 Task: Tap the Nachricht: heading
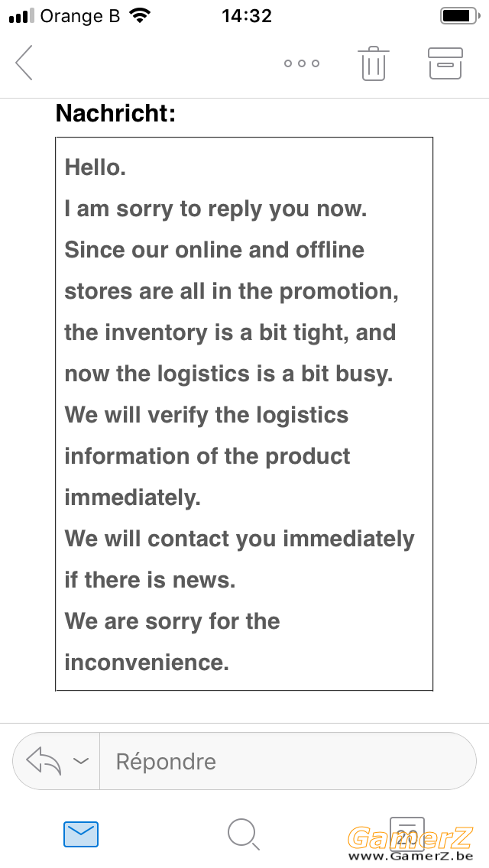coord(115,114)
